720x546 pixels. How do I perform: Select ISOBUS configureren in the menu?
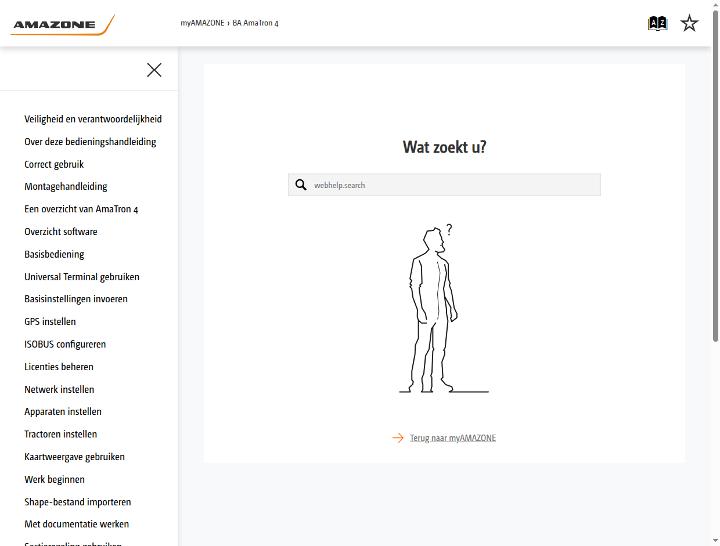[x=65, y=344]
